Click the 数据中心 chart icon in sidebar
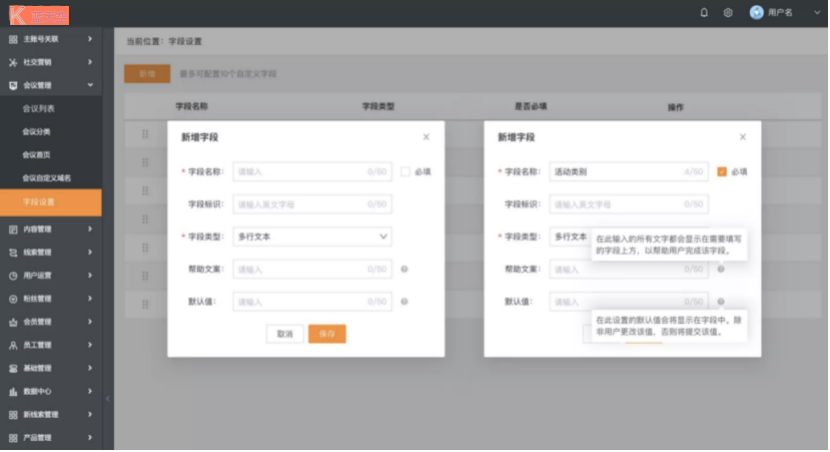The height and width of the screenshot is (452, 830). (x=13, y=391)
